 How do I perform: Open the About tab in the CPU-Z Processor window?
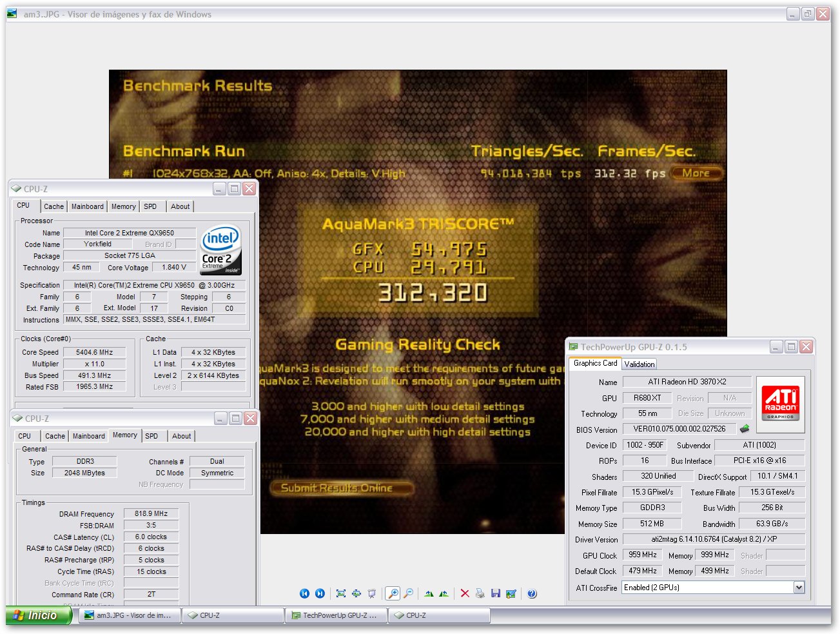pyautogui.click(x=181, y=206)
